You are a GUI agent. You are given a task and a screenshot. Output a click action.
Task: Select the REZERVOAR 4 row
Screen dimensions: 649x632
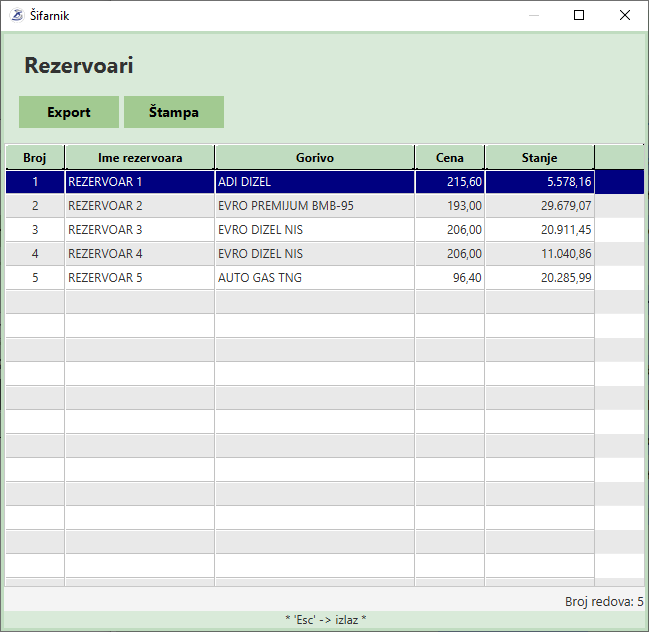coord(140,254)
